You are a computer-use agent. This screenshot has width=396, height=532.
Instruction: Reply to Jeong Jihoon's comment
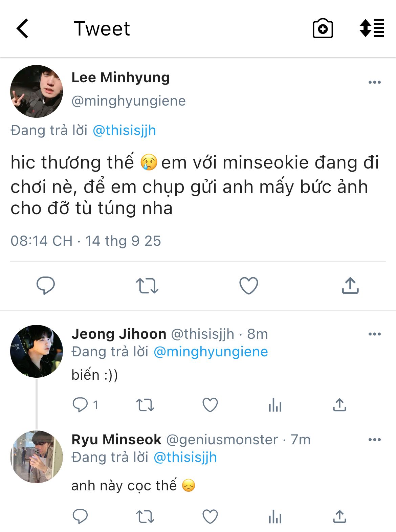(80, 405)
